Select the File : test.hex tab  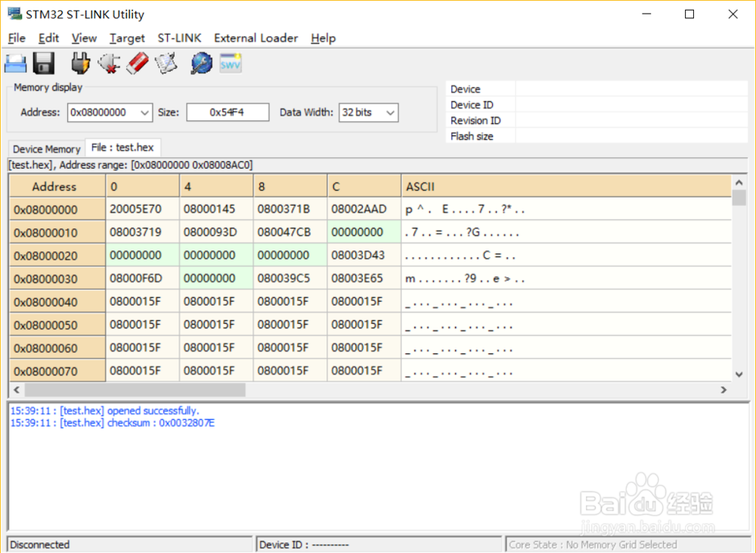[x=122, y=148]
